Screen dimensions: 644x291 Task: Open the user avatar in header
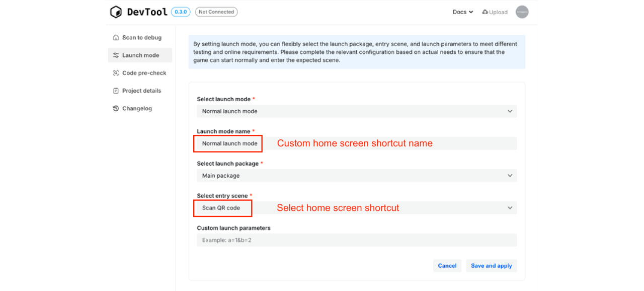522,12
